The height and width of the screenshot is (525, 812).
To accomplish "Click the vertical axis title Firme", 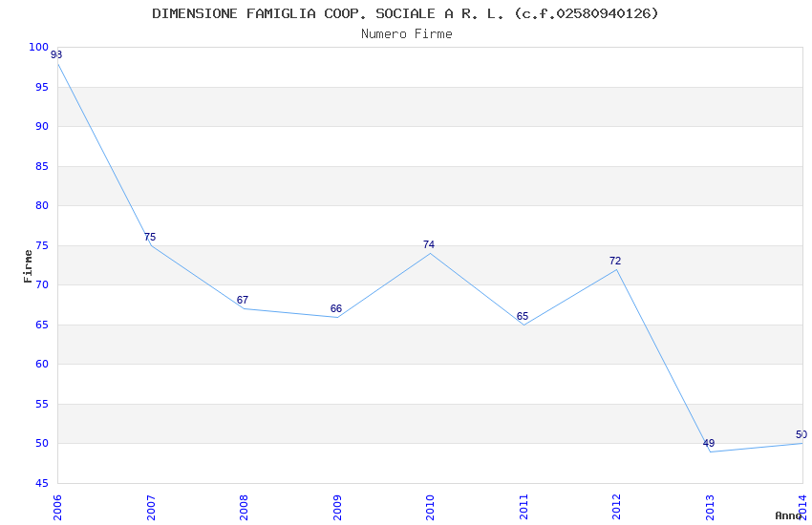I will 28,266.
